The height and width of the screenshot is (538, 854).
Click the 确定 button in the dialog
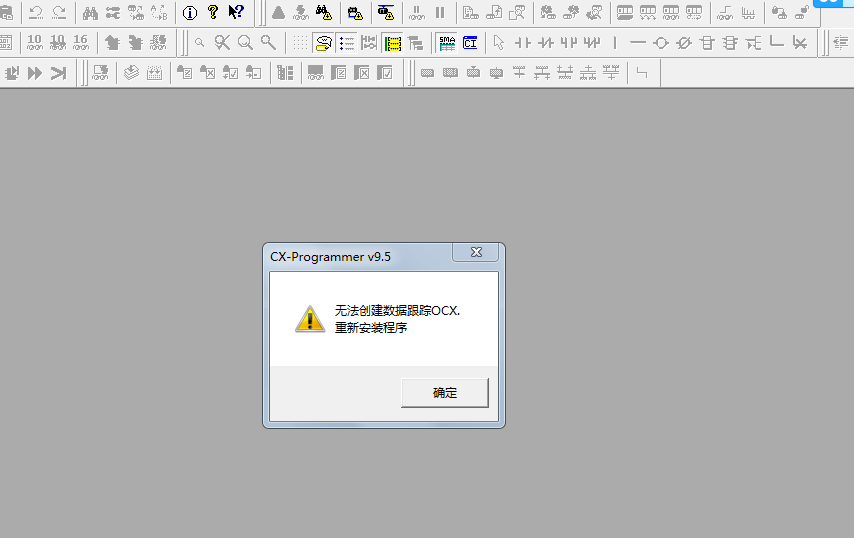pyautogui.click(x=444, y=393)
